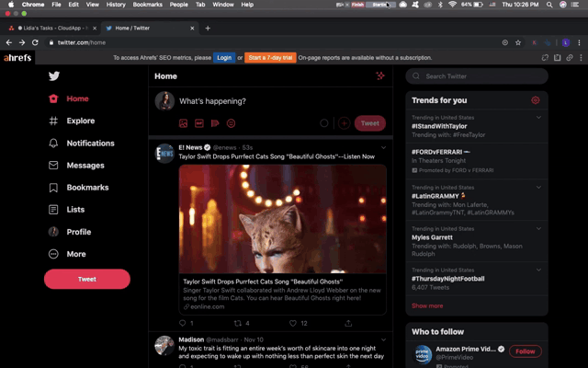Insert an emoji in the tweet composer
Viewport: 588px width, 368px height.
pos(231,123)
